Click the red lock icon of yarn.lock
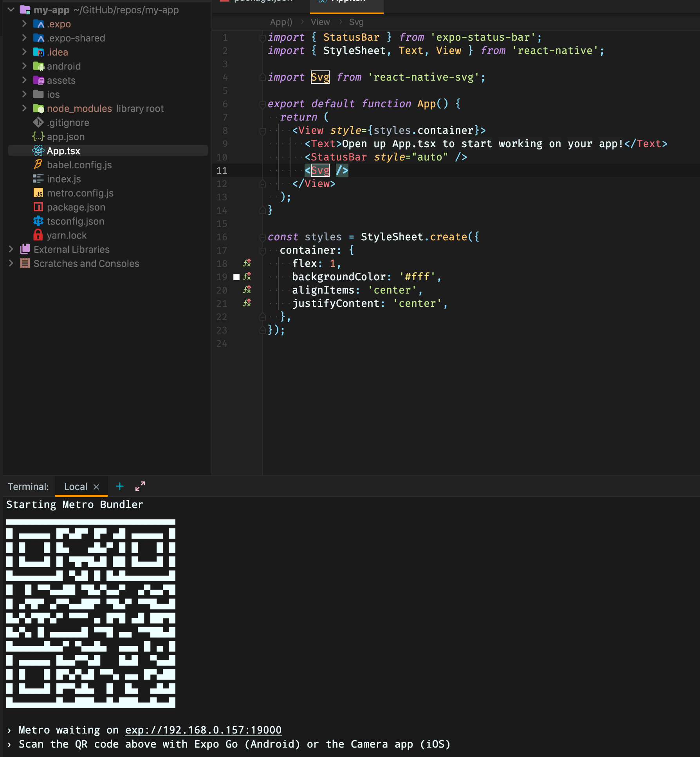Screen dimensions: 700x757 [38, 235]
